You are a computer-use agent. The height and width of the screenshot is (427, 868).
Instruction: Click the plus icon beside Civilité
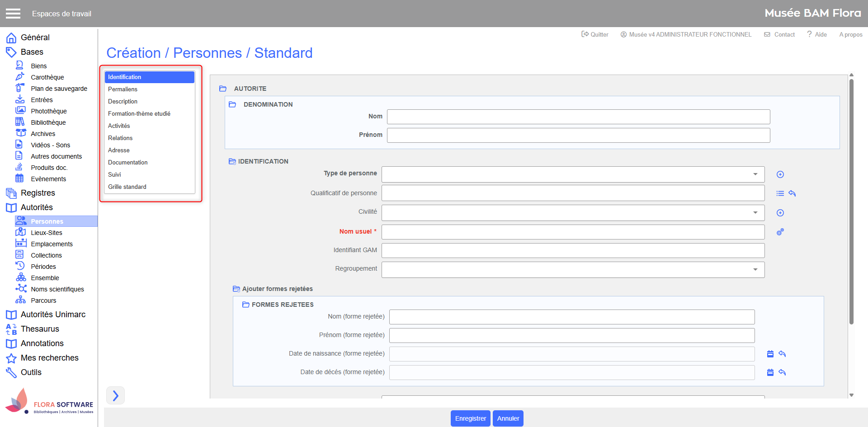pyautogui.click(x=780, y=213)
